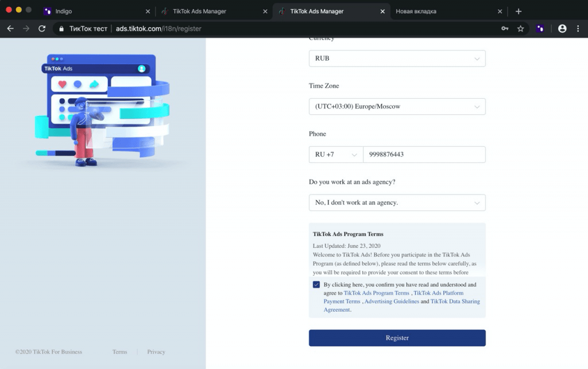Click the browser back arrow
The width and height of the screenshot is (588, 369).
point(10,28)
